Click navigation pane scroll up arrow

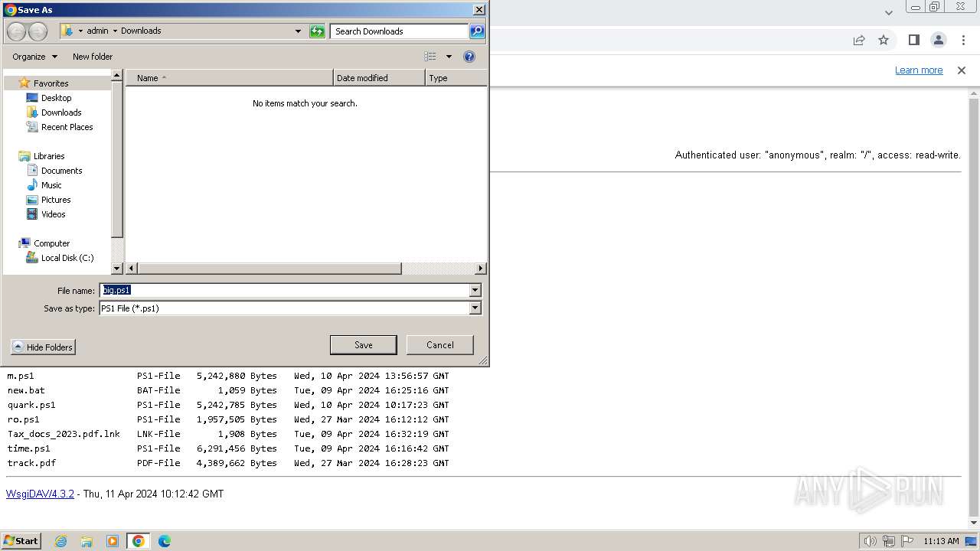pyautogui.click(x=117, y=76)
